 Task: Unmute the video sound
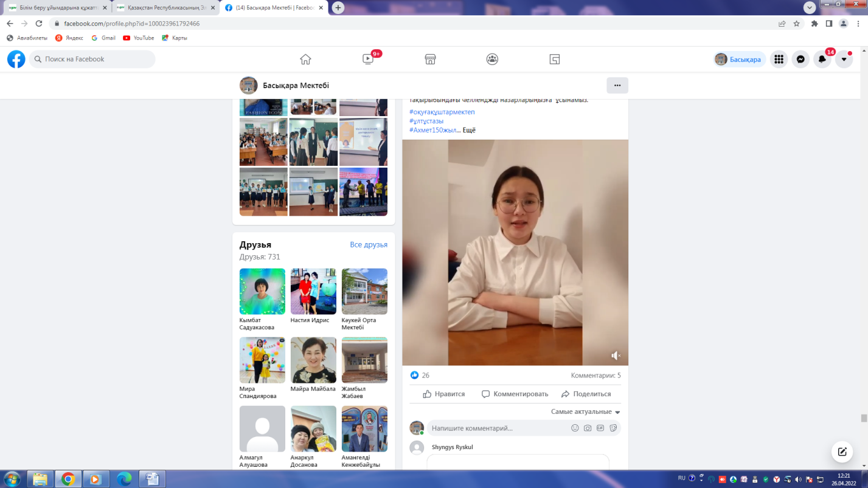coord(616,356)
